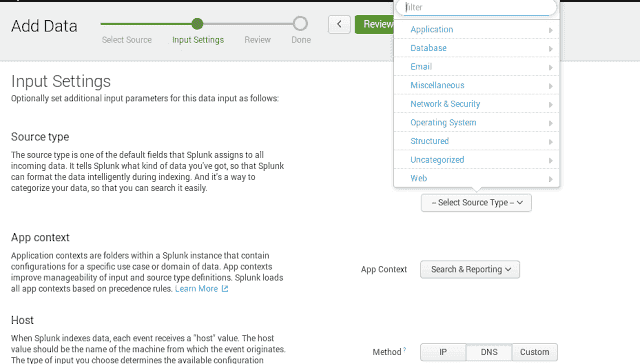The height and width of the screenshot is (364, 640).
Task: Expand the Email submenu arrow
Action: (551, 67)
